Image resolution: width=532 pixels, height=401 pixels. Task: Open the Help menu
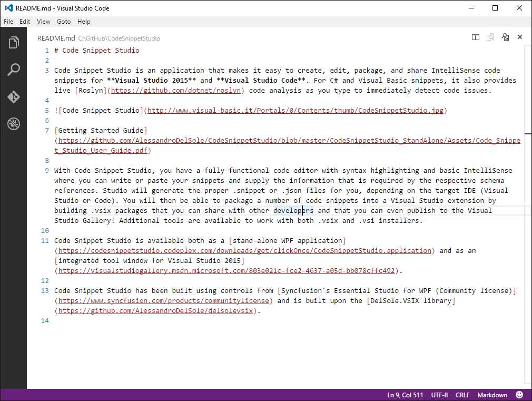pyautogui.click(x=83, y=22)
